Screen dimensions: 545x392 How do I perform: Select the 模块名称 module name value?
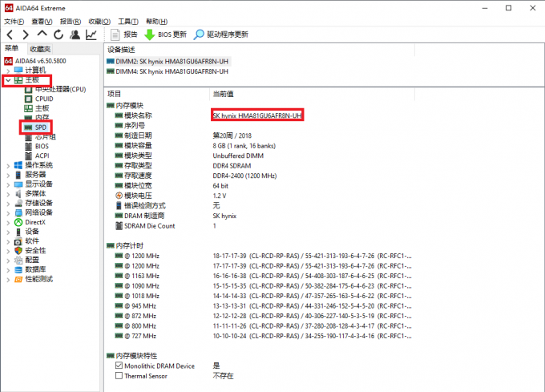(257, 115)
